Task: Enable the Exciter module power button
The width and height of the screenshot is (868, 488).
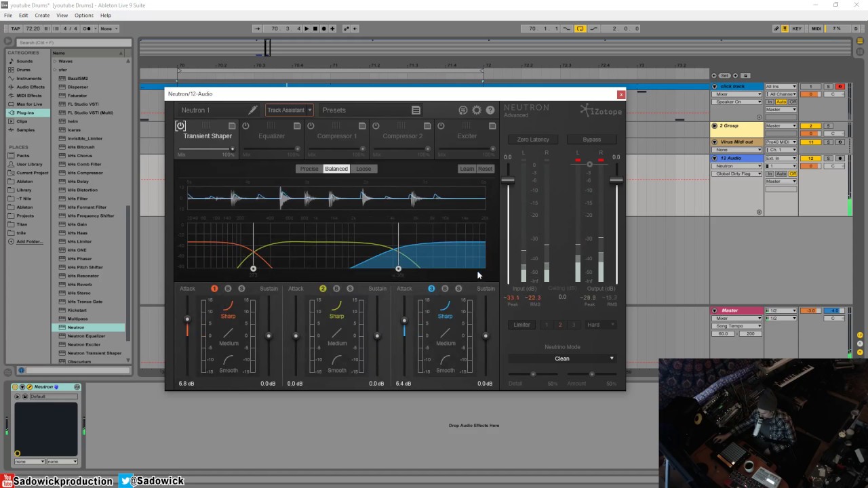Action: point(441,125)
